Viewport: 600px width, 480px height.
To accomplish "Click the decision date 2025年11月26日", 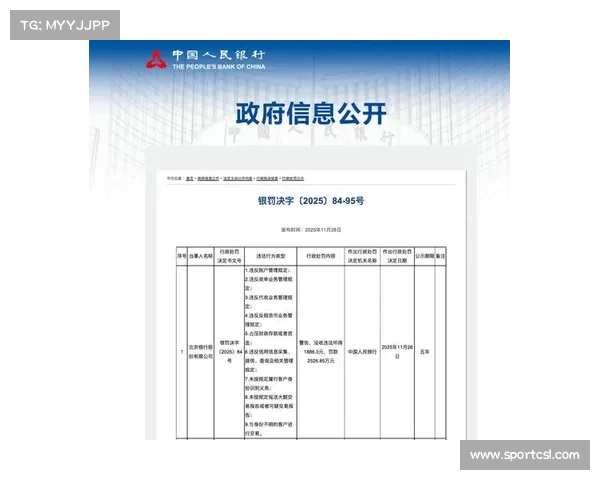I will [397, 352].
